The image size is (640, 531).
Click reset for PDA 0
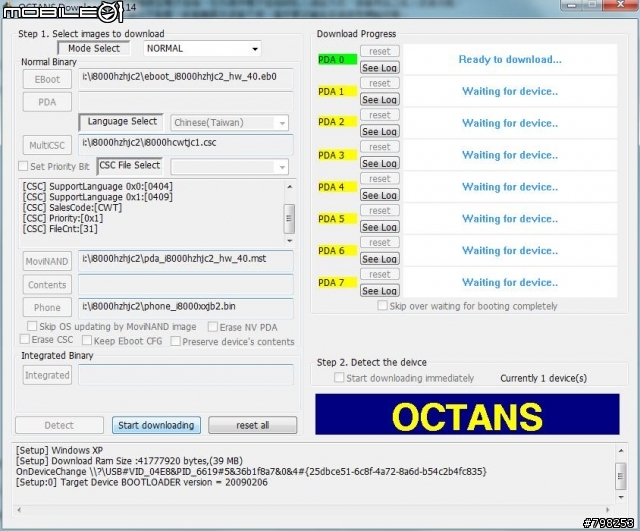(x=380, y=51)
